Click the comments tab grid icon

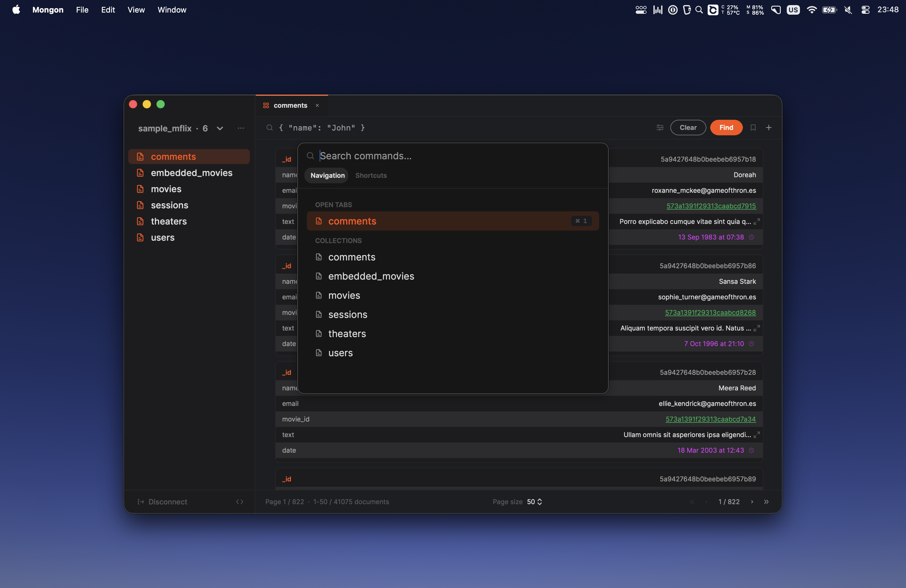266,105
